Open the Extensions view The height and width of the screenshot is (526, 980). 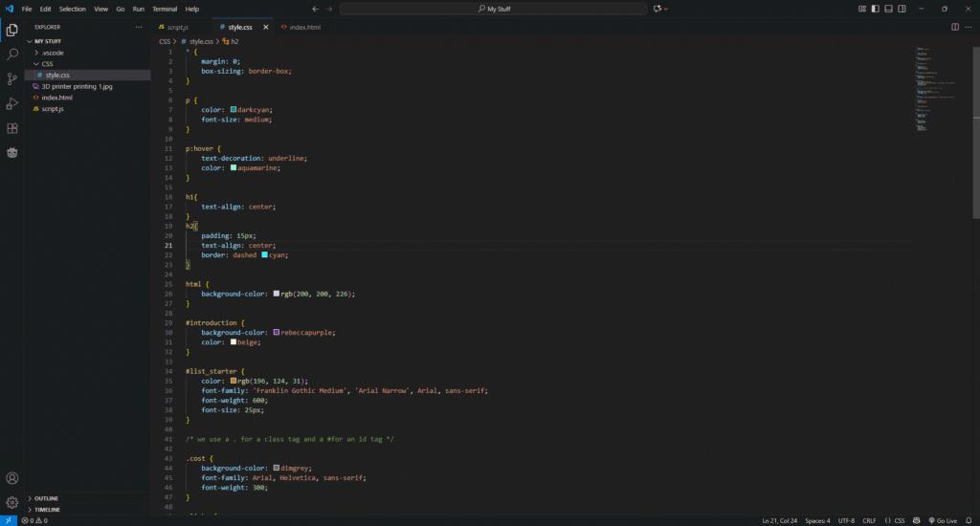pyautogui.click(x=12, y=128)
